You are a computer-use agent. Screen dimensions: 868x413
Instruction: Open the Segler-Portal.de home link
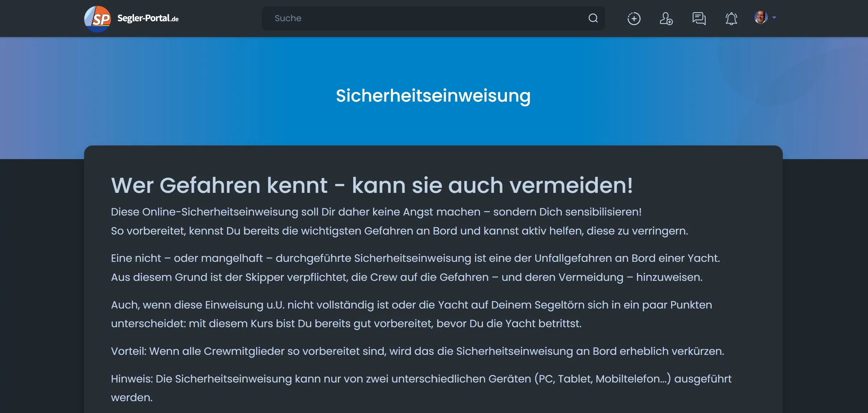click(148, 18)
